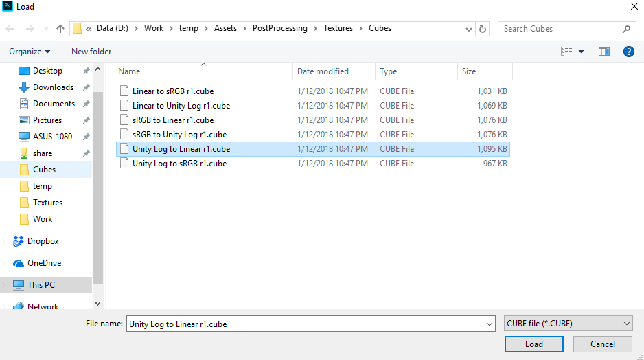Toggle the preview pane icon
The image size is (644, 360).
(x=604, y=52)
